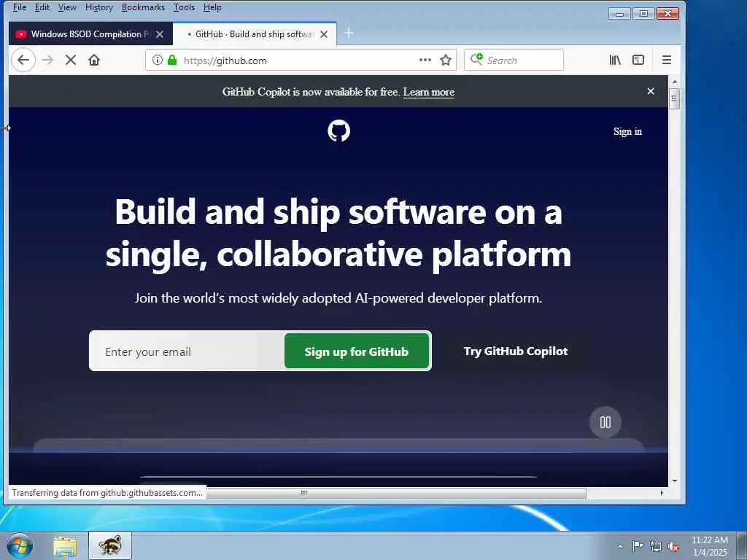Open the Edit menu
The image size is (747, 560).
point(42,7)
